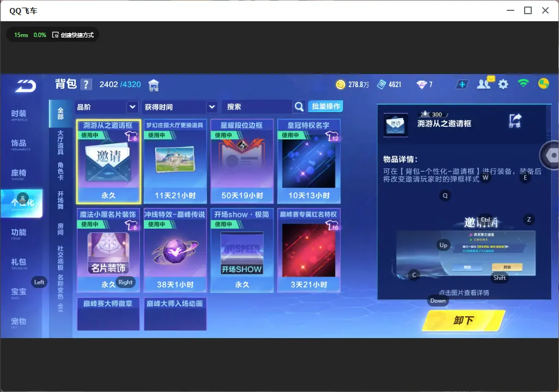Switch to the 名称变色 sub-tab
This screenshot has height=392, width=559.
point(60,286)
